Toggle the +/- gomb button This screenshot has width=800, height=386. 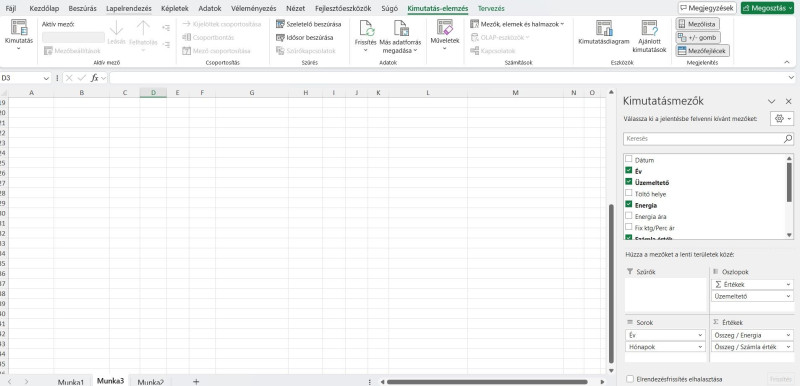click(x=698, y=37)
